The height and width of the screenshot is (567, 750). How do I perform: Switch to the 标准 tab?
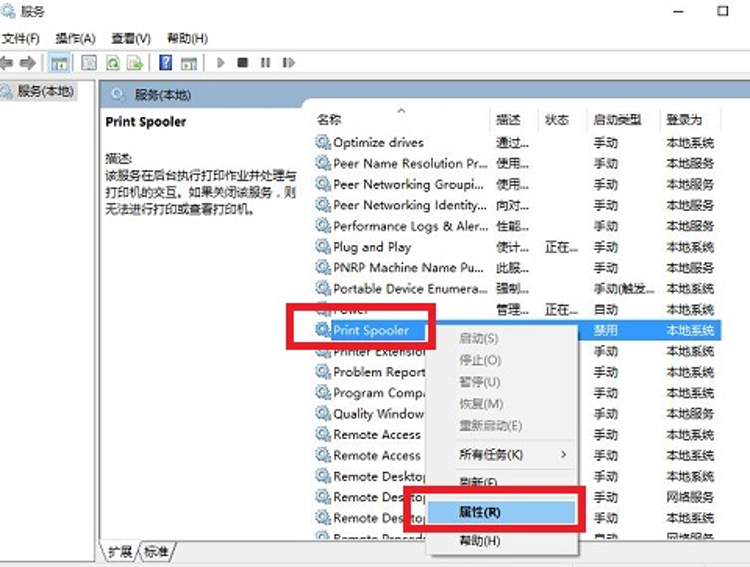(157, 551)
